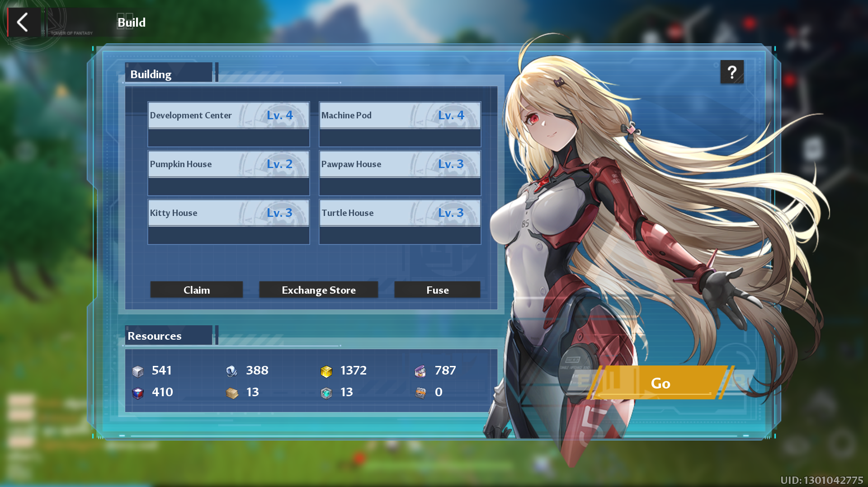868x487 pixels.
Task: Select the wooden plank resource icon
Action: click(231, 393)
